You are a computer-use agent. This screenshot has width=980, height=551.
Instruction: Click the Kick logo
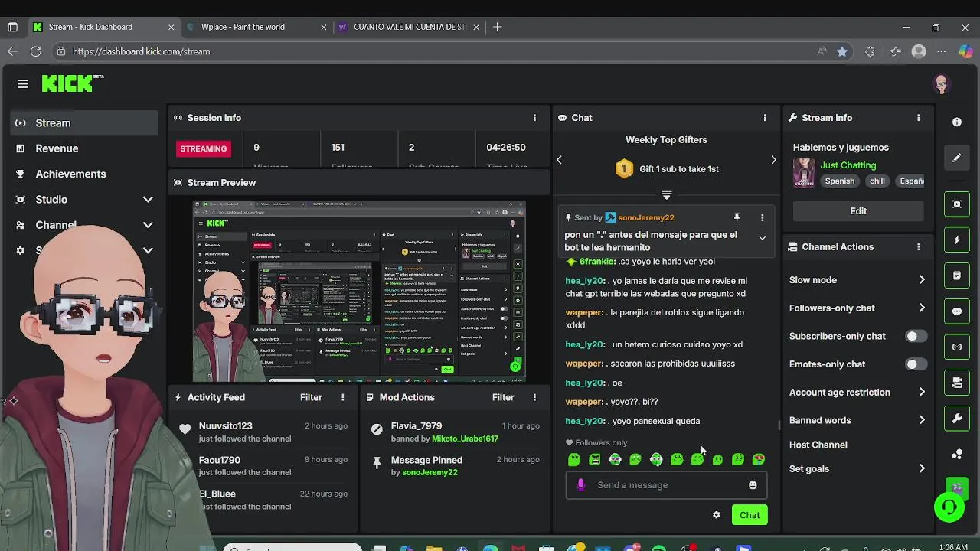(x=72, y=83)
